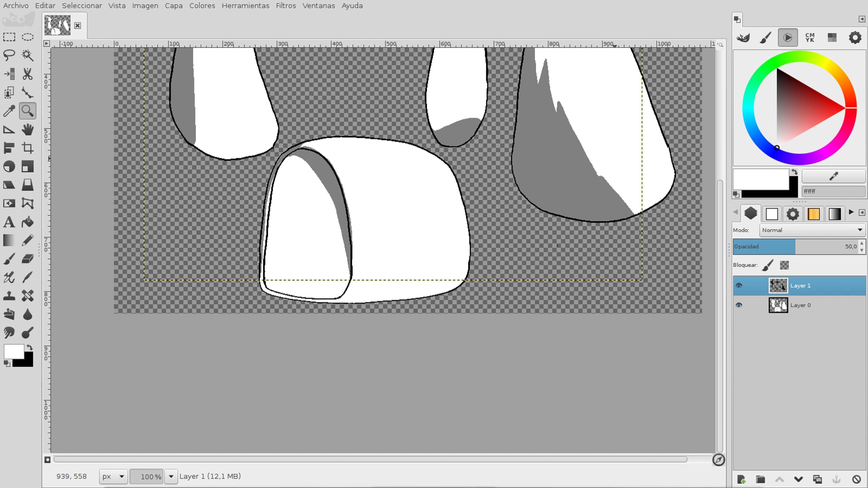The height and width of the screenshot is (488, 868).
Task: Delete the layer with the bottom-right icon
Action: tap(856, 479)
